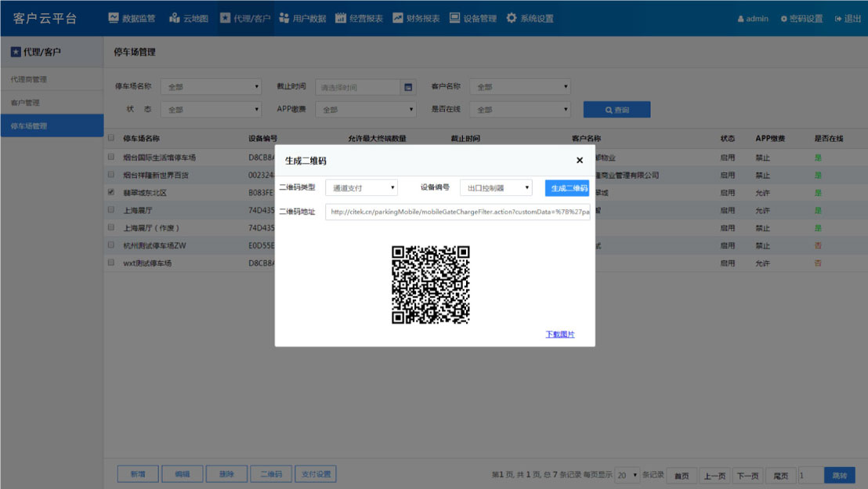Image resolution: width=868 pixels, height=489 pixels.
Task: Click the 数据监管 monitor icon
Action: click(x=114, y=18)
